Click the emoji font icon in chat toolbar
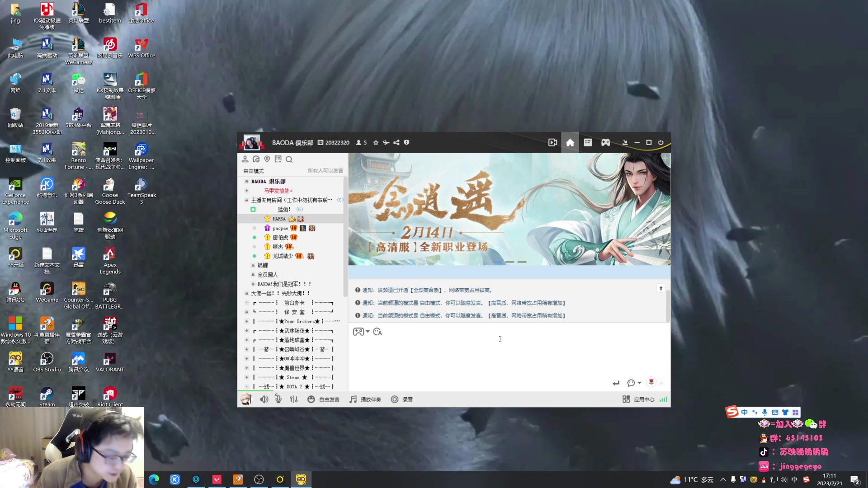Viewport: 868px width, 488px height. 377,332
